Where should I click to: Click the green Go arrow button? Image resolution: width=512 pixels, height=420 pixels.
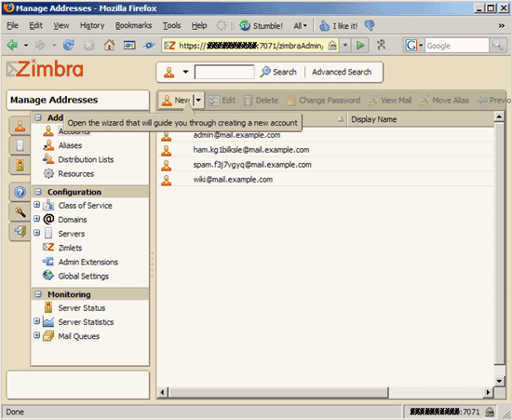pyautogui.click(x=360, y=46)
